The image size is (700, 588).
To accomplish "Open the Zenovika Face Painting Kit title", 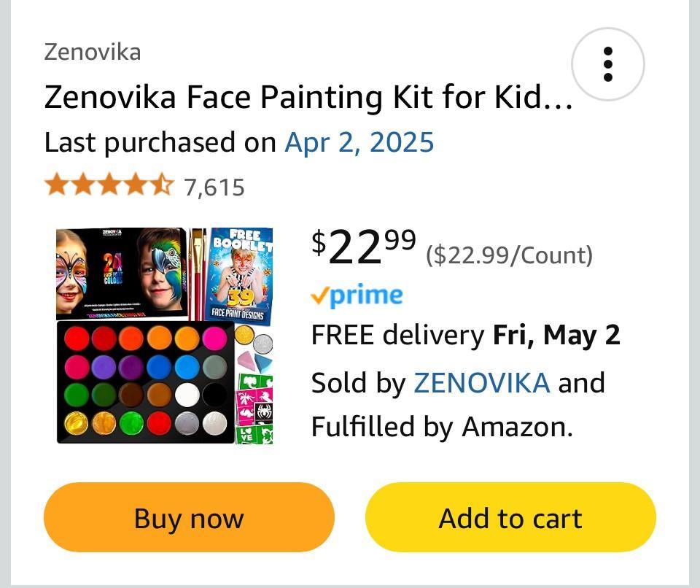I will point(308,97).
